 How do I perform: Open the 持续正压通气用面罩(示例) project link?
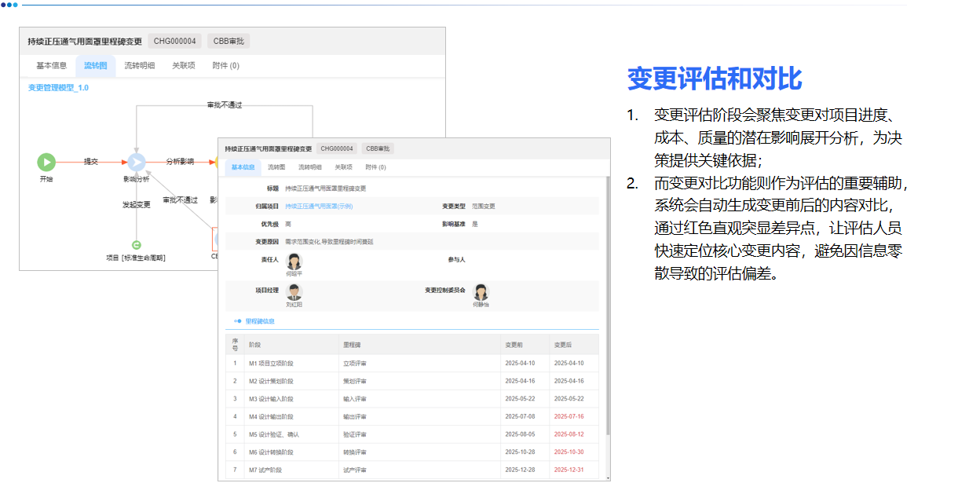(318, 206)
